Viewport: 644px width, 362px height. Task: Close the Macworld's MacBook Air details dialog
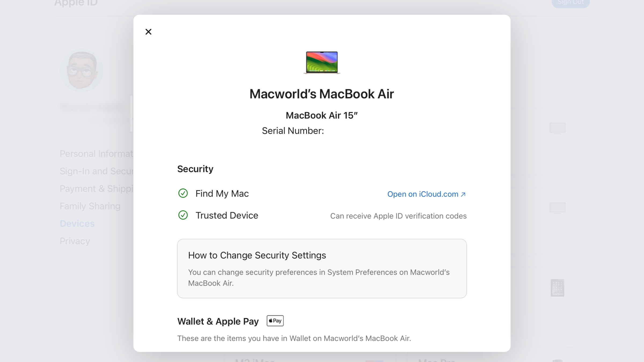pyautogui.click(x=148, y=31)
